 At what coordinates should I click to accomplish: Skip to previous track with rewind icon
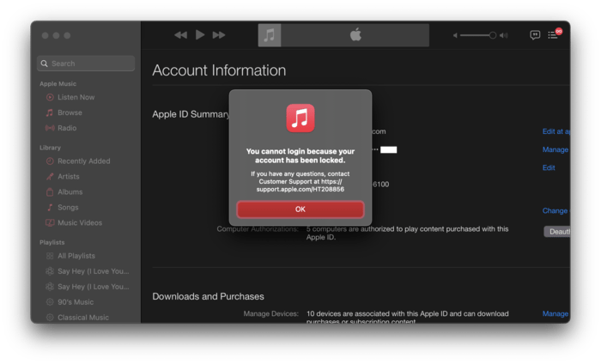click(180, 35)
